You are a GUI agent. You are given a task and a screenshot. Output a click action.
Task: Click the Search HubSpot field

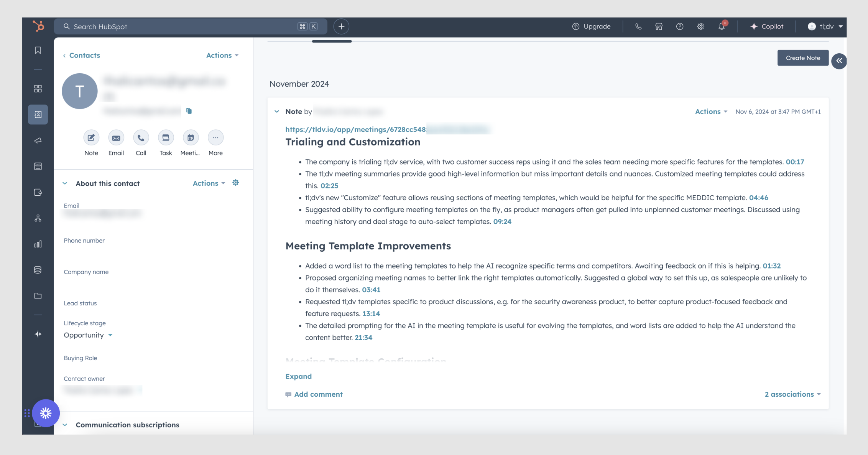click(191, 26)
